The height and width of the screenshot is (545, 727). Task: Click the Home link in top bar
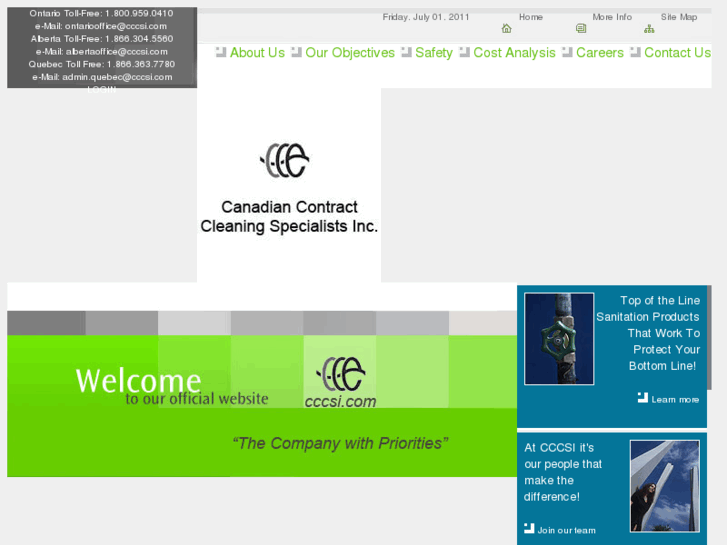coord(531,17)
